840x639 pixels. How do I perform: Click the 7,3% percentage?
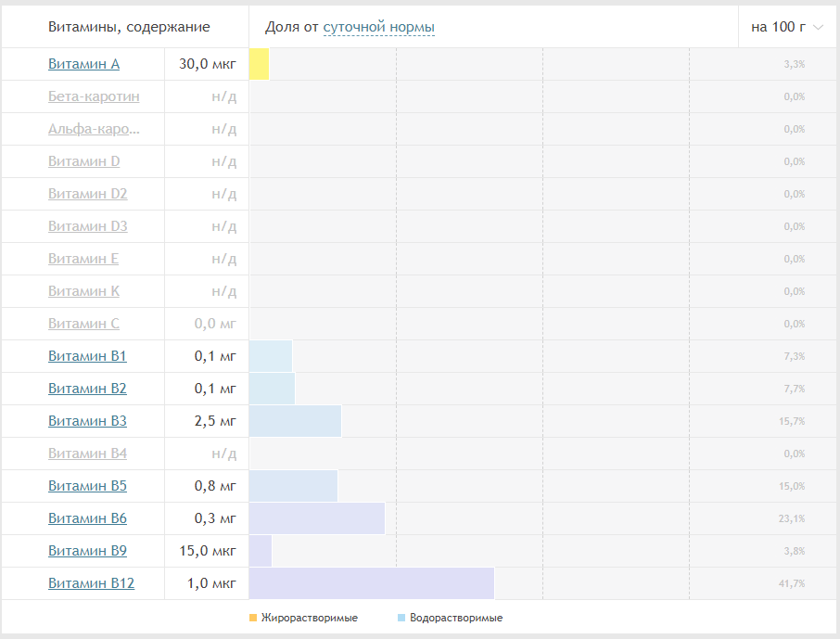[795, 356]
